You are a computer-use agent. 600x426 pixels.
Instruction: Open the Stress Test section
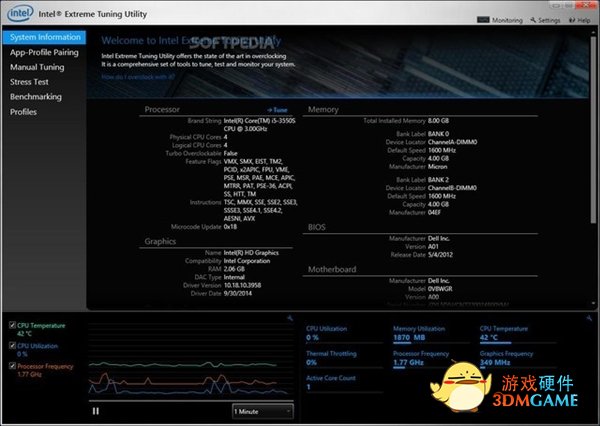point(29,82)
